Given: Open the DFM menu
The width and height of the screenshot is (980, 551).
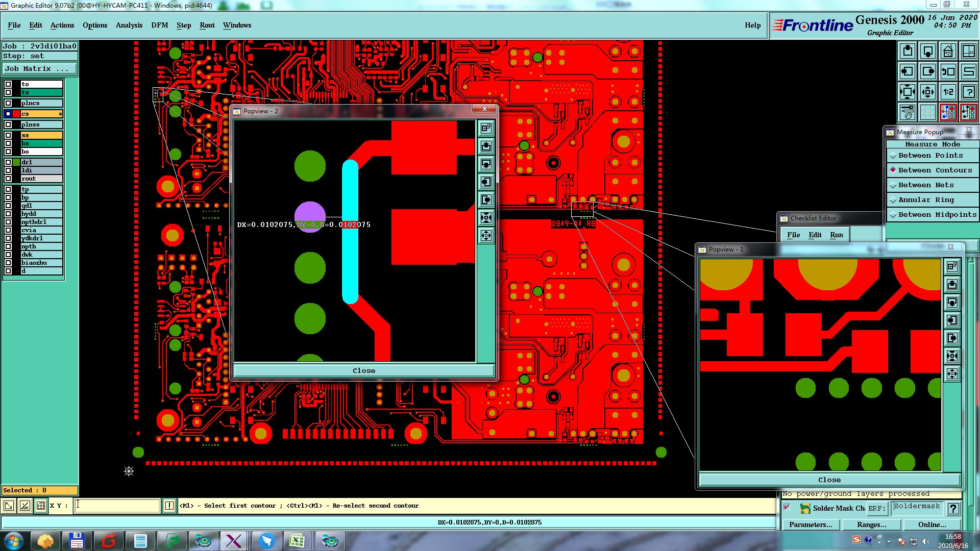Looking at the screenshot, I should (159, 25).
